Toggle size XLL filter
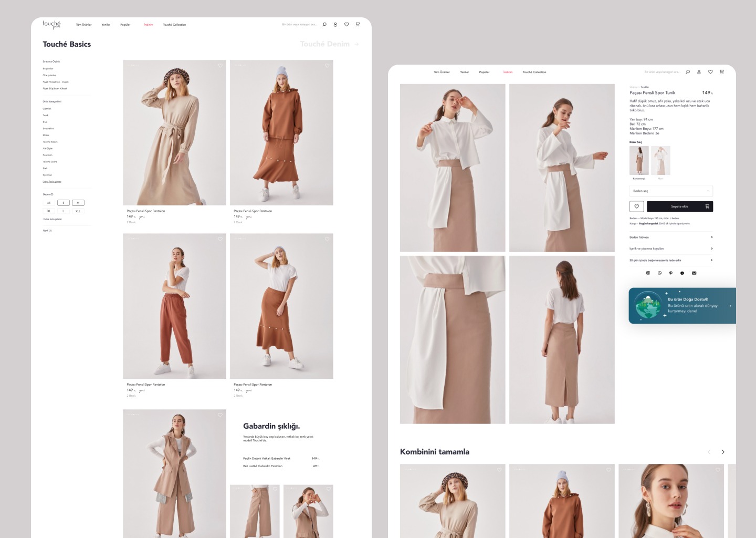 point(78,211)
